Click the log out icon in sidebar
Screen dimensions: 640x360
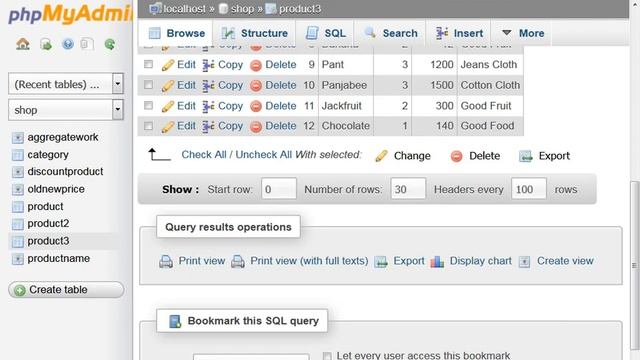coord(46,44)
